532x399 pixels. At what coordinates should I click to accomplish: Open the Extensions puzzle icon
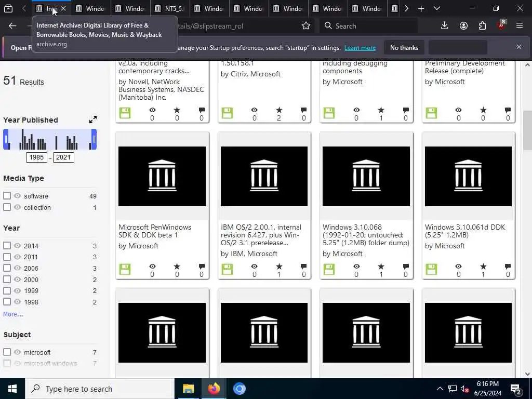pos(482,26)
